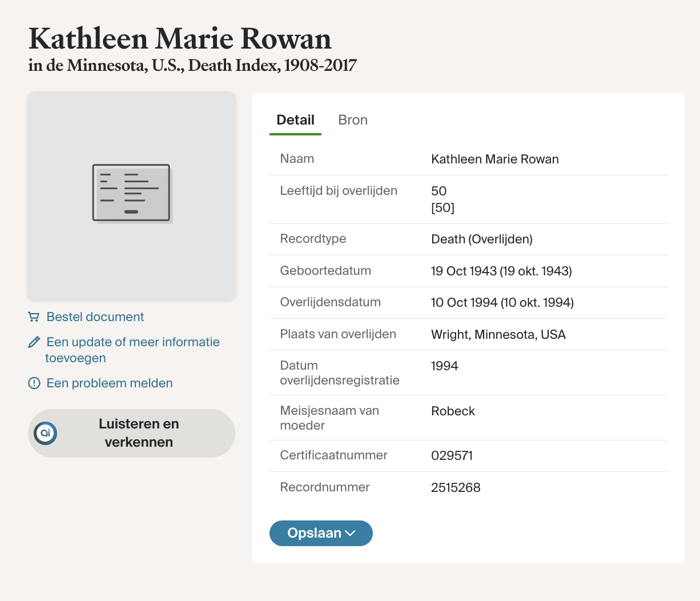Click the record number 2515268
700x601 pixels.
coord(456,487)
